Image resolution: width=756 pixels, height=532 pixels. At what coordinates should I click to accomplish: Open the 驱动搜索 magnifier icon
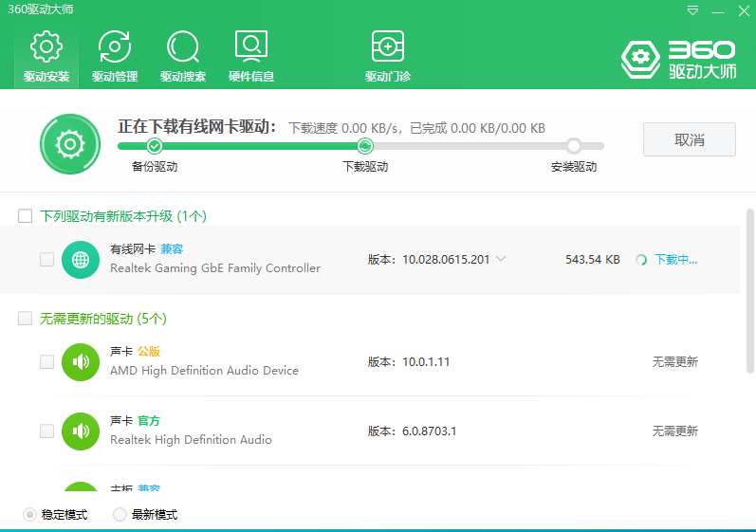coord(183,46)
